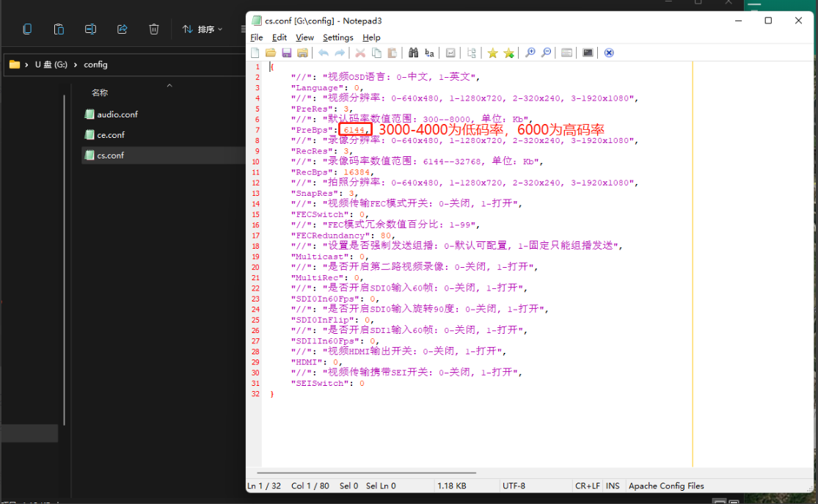Toggle INS insert mode in status bar
The image size is (818, 504).
(613, 486)
